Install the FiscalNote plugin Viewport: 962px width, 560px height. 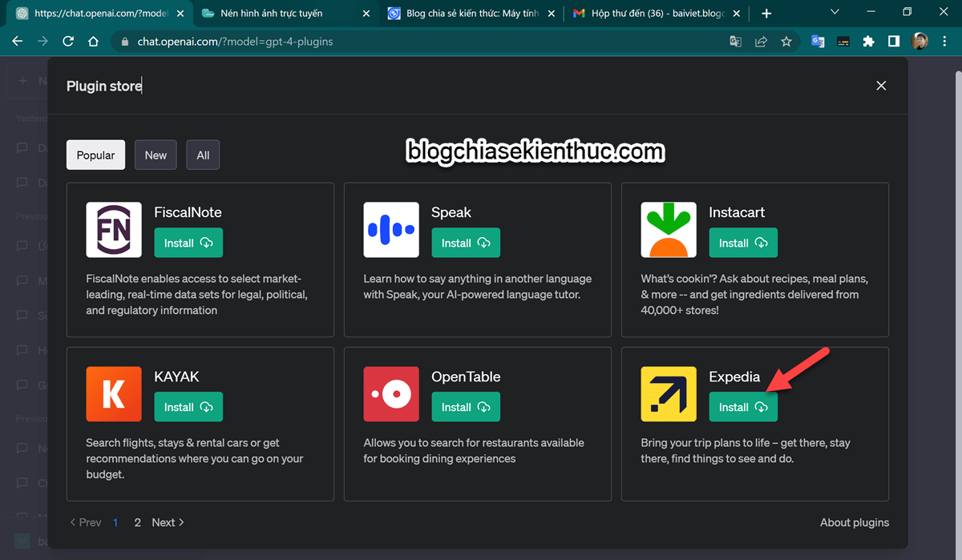tap(188, 243)
